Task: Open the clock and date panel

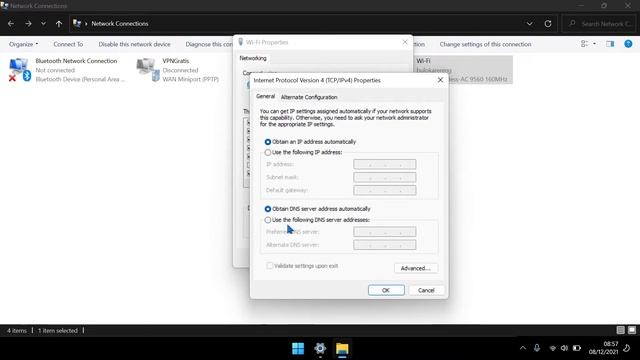Action: pos(603,348)
